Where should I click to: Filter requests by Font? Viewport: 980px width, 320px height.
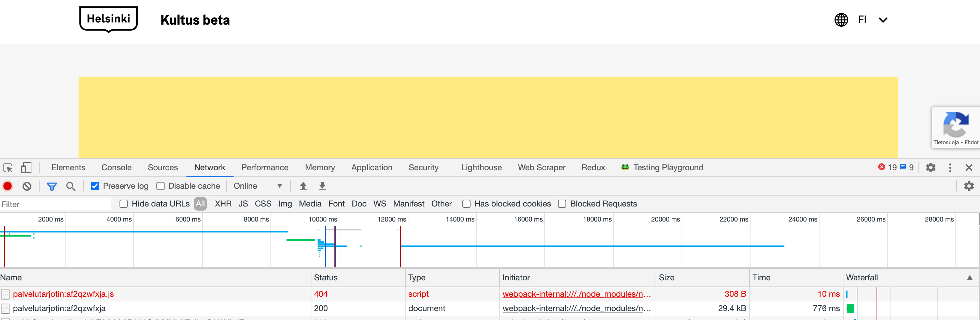point(336,204)
